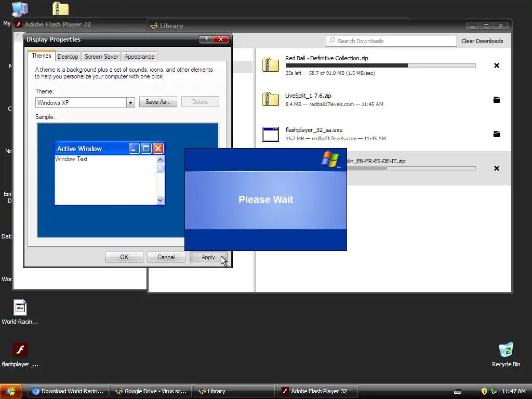Screen dimensions: 532x399
Task: Open the on-screen keyboard tray icon
Action: click(457, 392)
